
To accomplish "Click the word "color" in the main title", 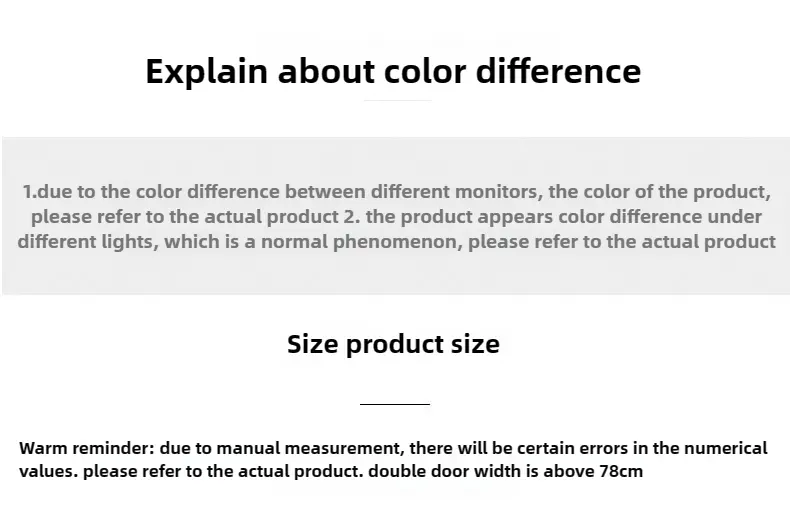I will click(410, 71).
